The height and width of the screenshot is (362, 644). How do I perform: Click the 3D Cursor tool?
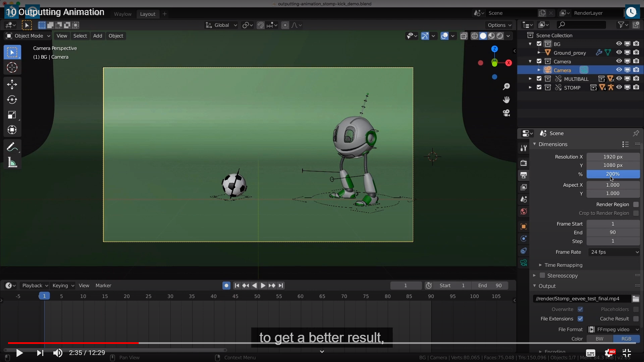pos(12,68)
